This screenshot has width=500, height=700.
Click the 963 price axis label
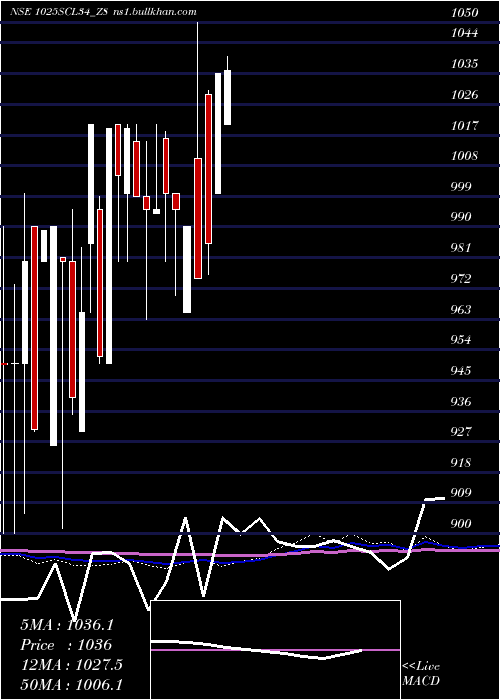(x=461, y=309)
